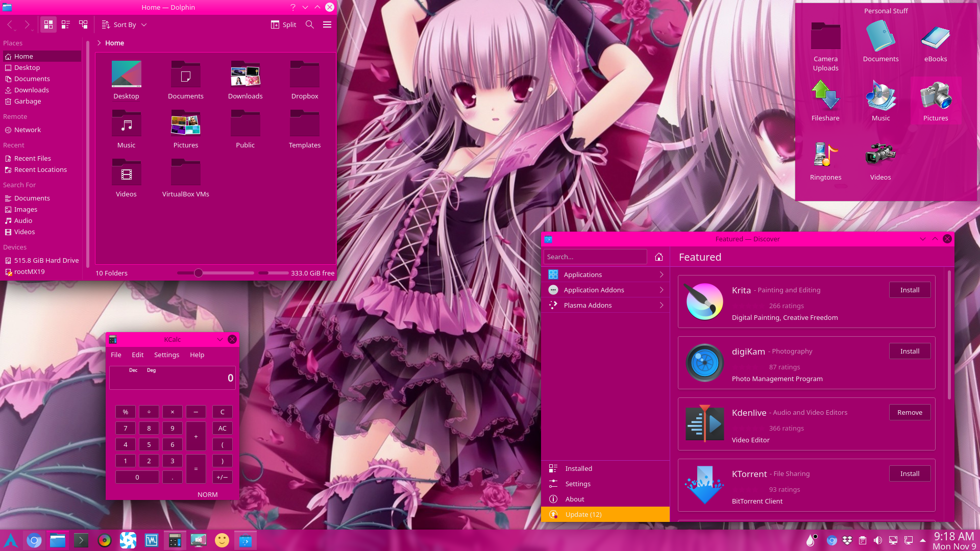Select the Dropbox folder in Dolphin
Screen dimensions: 980x551
[x=305, y=80]
